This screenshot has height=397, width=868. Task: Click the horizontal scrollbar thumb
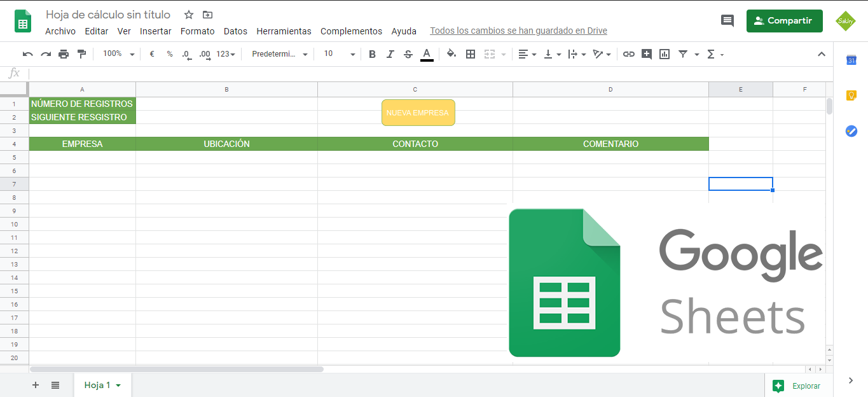(176, 369)
